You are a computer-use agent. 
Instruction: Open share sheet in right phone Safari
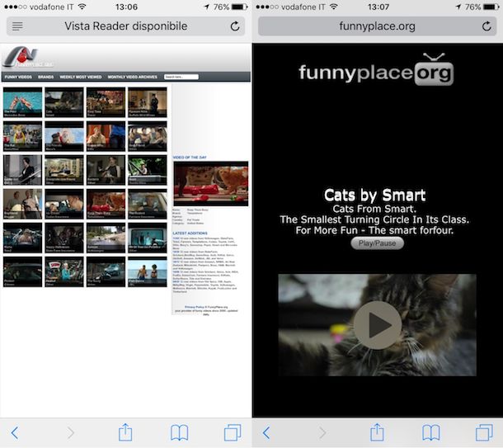coord(377,432)
